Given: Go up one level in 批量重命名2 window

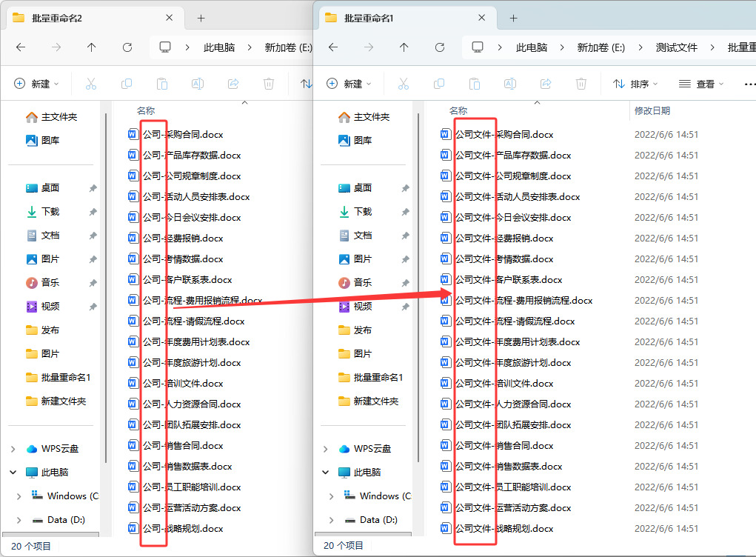Looking at the screenshot, I should point(92,47).
